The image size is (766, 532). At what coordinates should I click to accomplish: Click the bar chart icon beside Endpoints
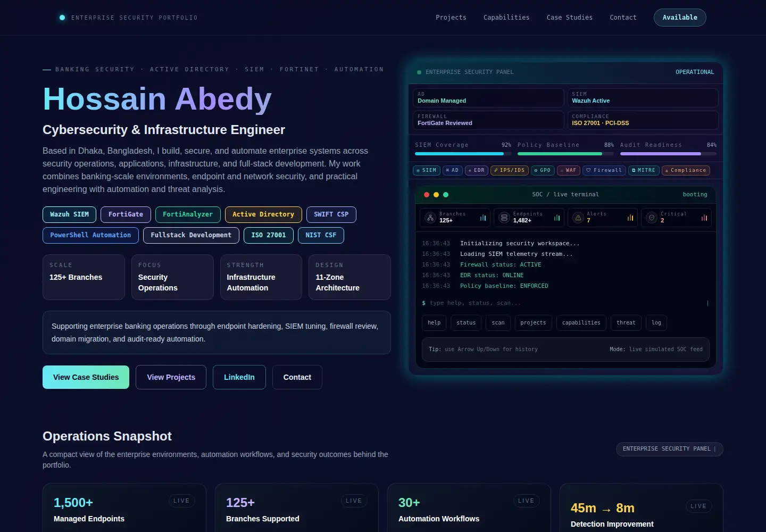point(557,218)
